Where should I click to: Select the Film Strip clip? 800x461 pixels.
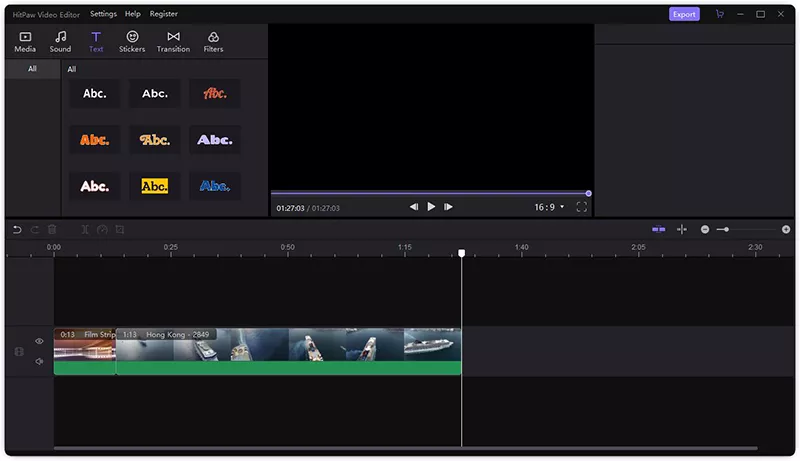point(85,351)
